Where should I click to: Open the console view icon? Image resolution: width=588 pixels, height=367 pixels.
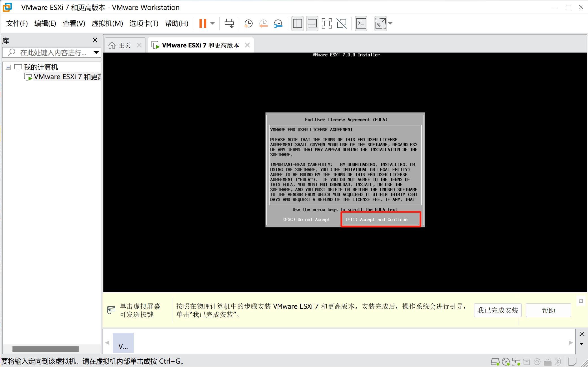tap(361, 23)
